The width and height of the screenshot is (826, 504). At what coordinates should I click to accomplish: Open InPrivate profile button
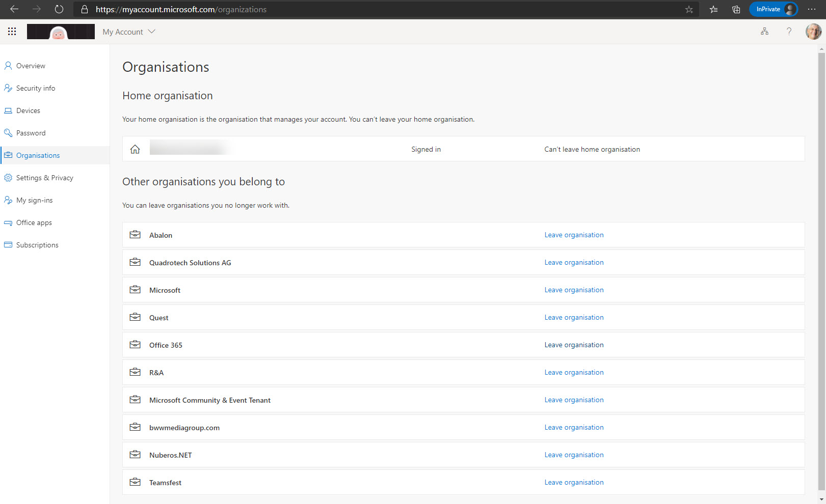click(774, 9)
